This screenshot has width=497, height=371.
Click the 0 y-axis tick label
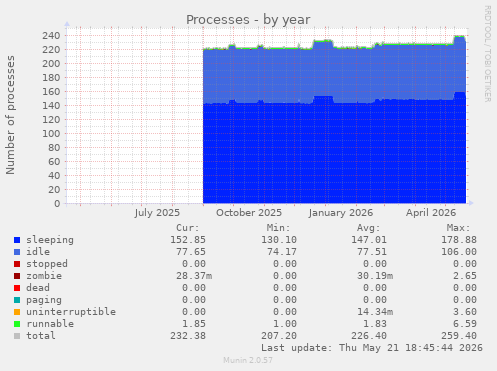pos(57,204)
